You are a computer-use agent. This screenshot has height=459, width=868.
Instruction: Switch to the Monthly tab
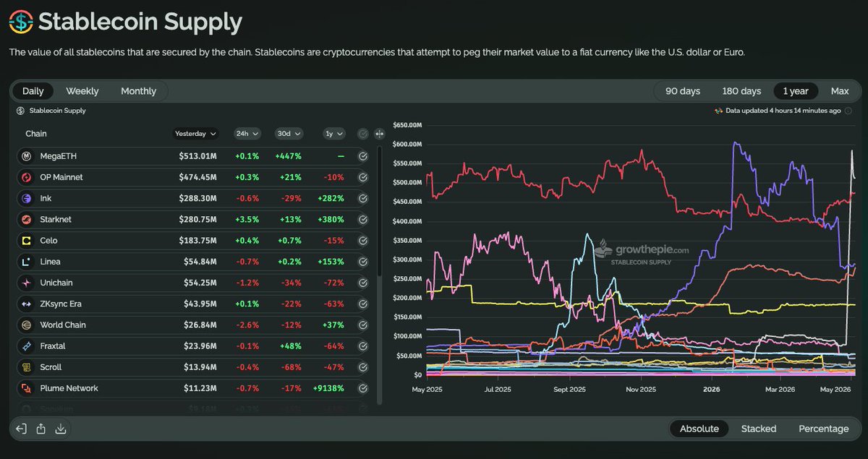[x=138, y=91]
